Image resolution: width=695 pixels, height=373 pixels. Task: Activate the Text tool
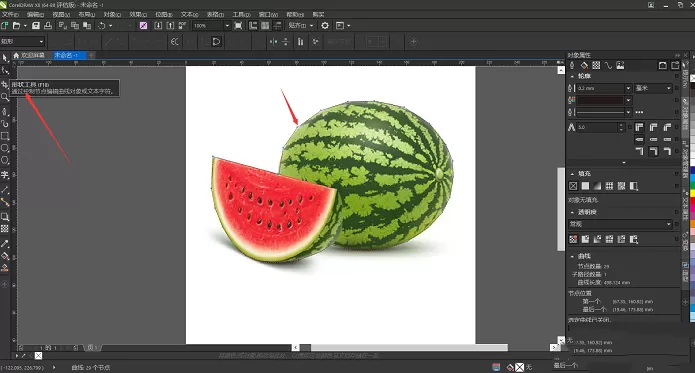click(5, 175)
